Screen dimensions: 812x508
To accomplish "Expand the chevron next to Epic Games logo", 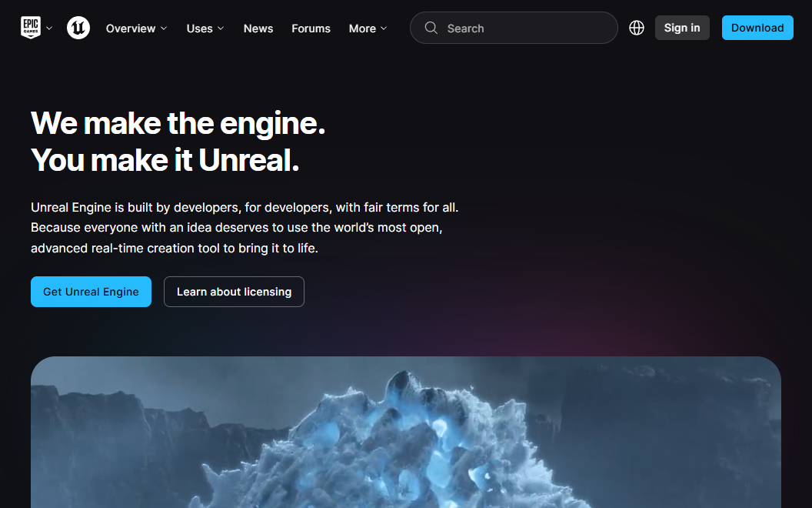I will tap(49, 28).
